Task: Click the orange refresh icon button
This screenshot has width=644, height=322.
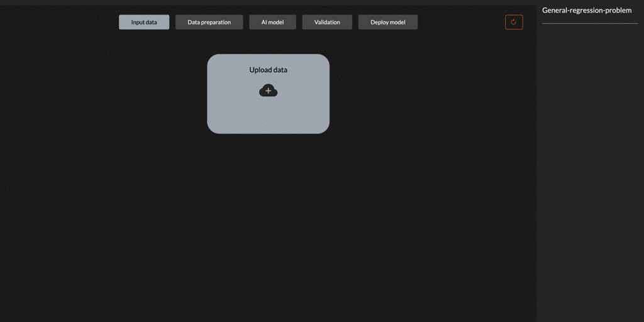Action: (x=514, y=22)
